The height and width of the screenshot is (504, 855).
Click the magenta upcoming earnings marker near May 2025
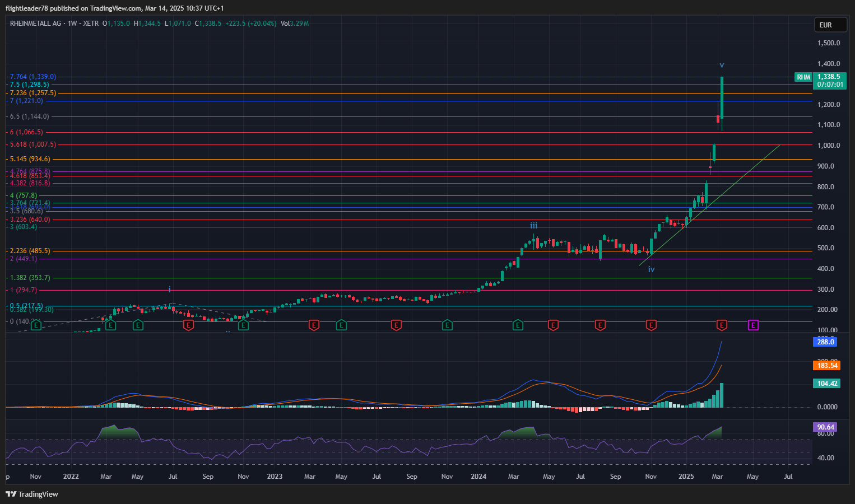tap(754, 325)
